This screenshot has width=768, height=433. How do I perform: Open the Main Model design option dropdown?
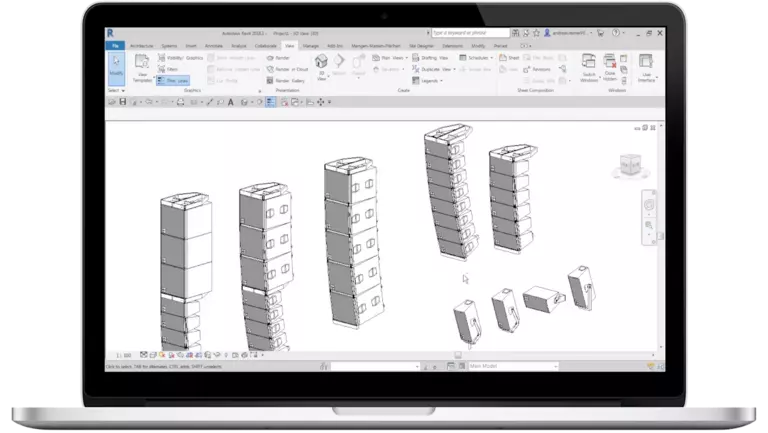513,366
